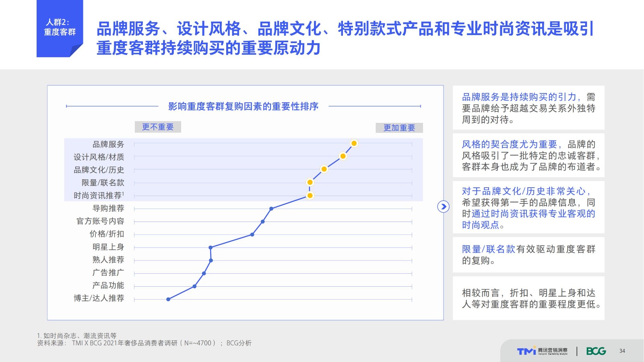This screenshot has height=362, width=644.
Task: Click the green BCG logo
Action: click(x=596, y=351)
